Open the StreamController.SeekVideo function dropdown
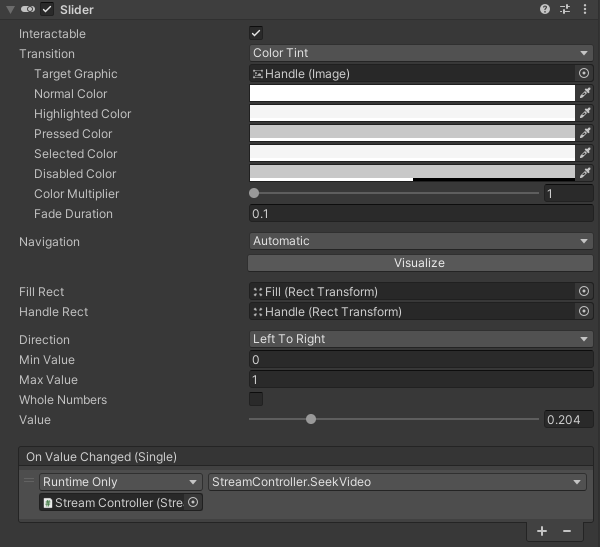Screen dimensions: 600x547 click(397, 482)
